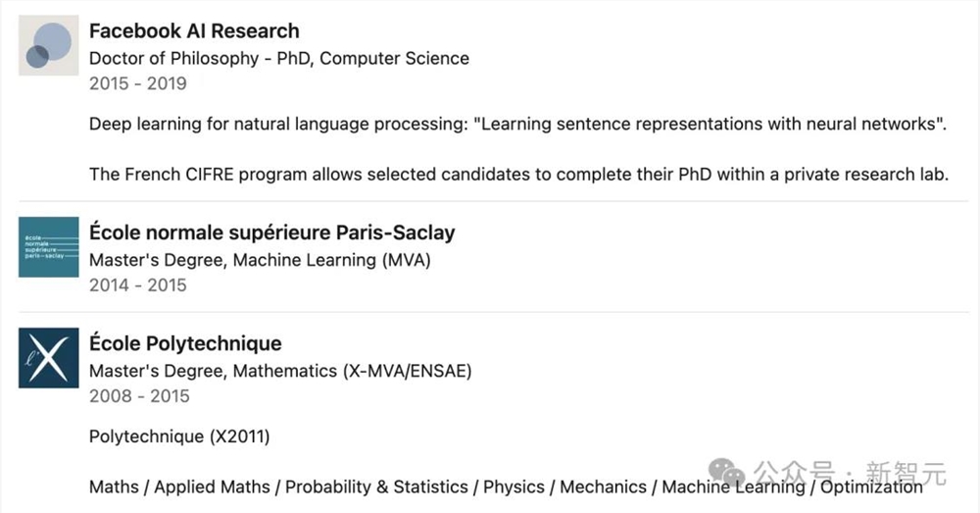
Task: Open École normale supérieure Paris-Saclay link
Action: pyautogui.click(x=271, y=233)
